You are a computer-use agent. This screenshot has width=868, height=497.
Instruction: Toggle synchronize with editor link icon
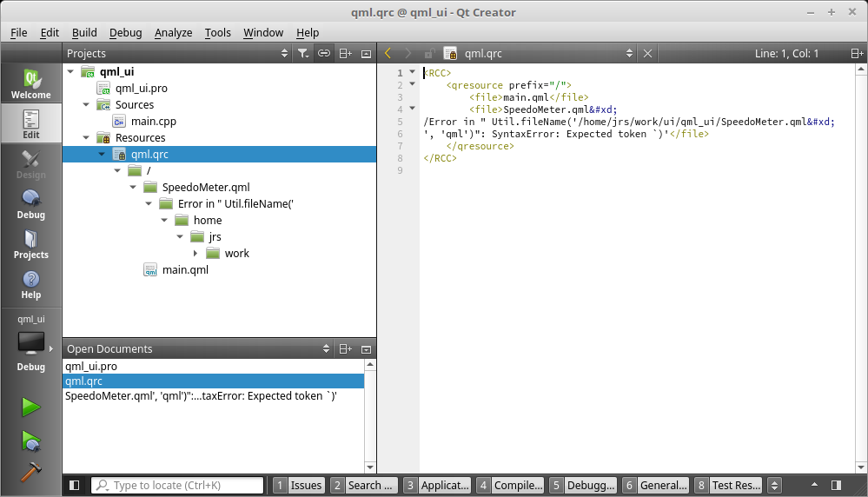point(323,53)
